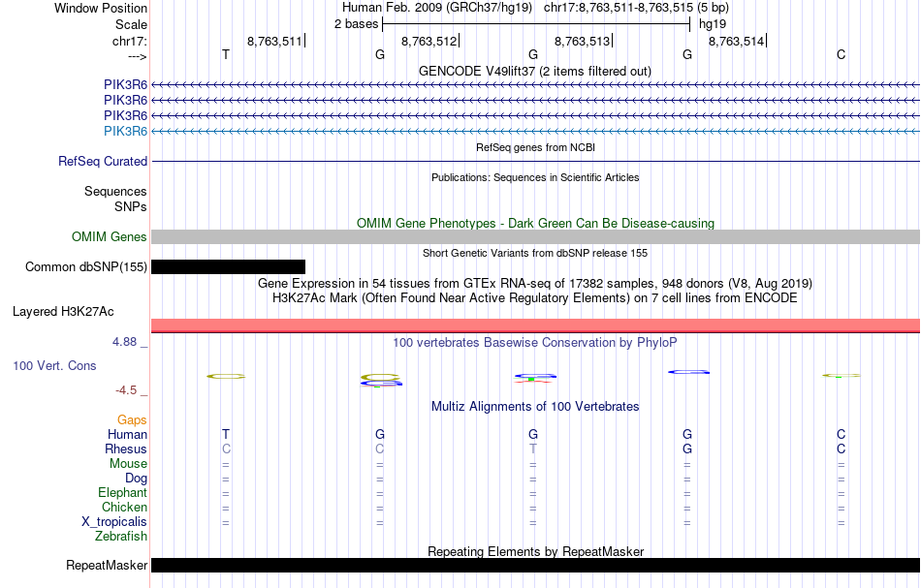
Task: Click Publications: Sequences in Scientific Articles title
Action: point(535,177)
